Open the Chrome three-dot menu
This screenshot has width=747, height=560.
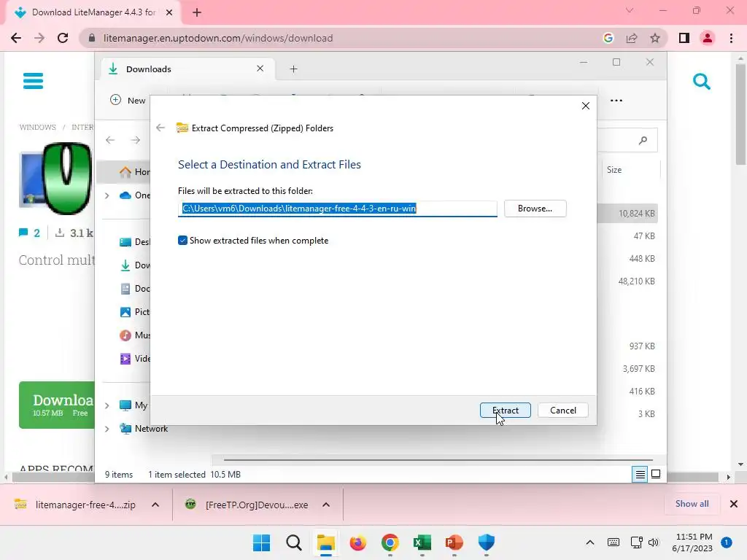[x=731, y=38]
